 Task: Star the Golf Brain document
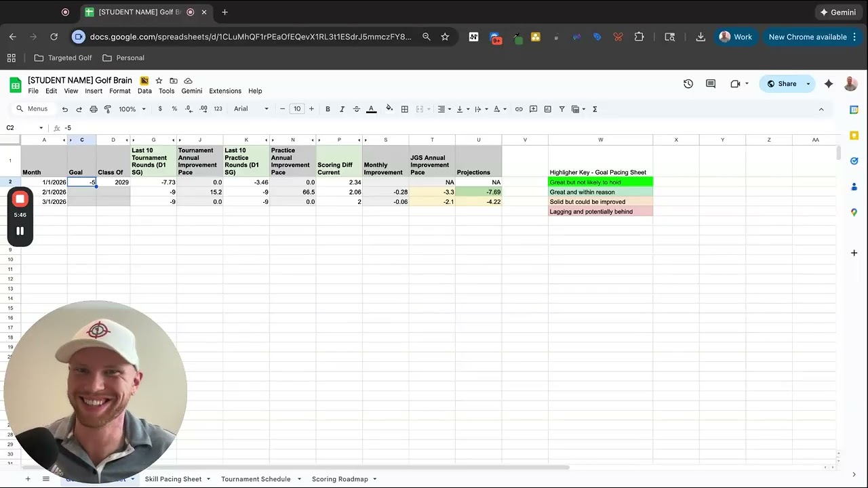(x=159, y=81)
